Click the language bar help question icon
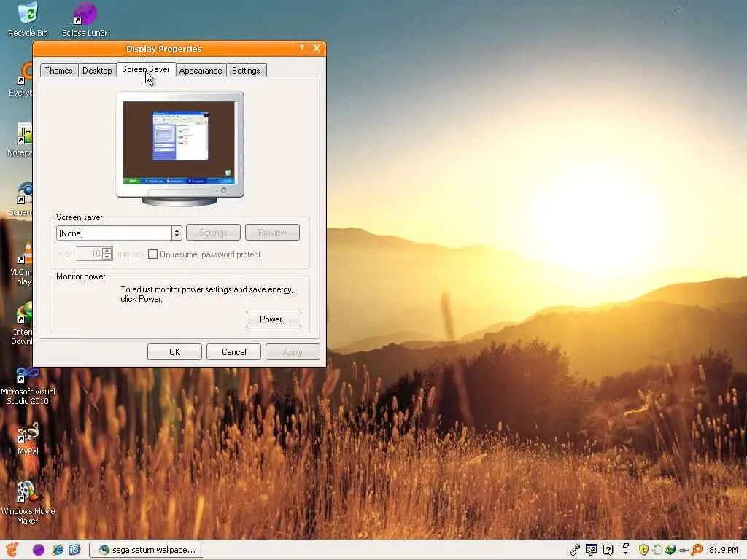 point(608,550)
